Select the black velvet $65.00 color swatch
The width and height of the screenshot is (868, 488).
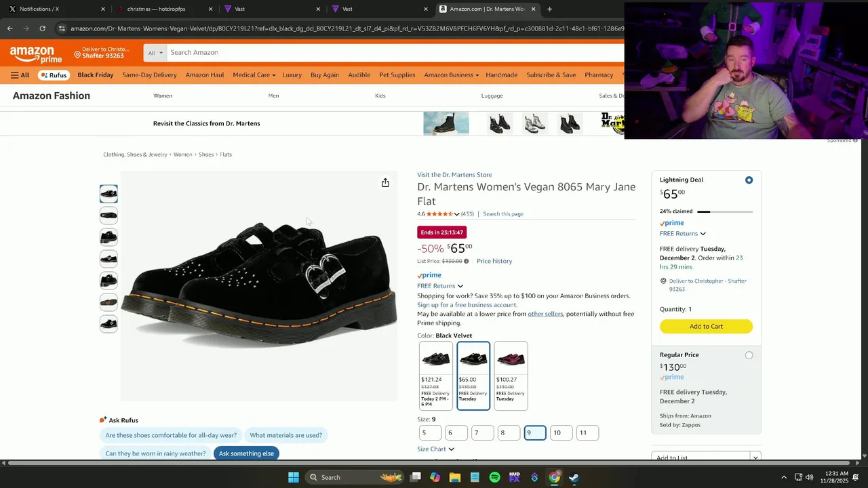473,375
